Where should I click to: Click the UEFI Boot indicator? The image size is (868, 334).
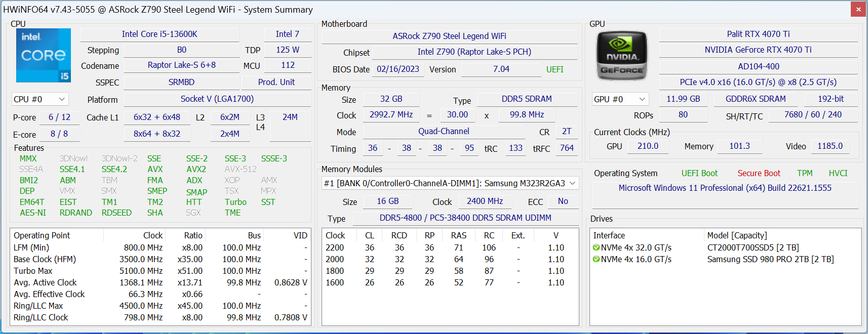pyautogui.click(x=699, y=174)
